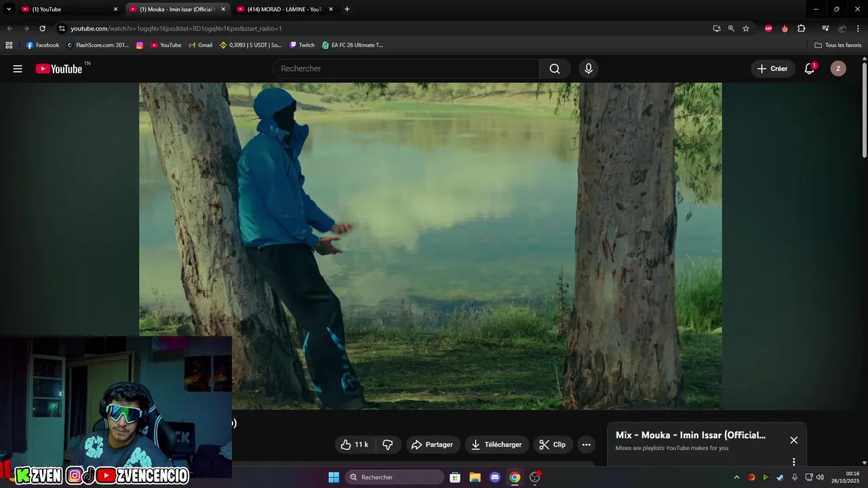Reload the current page
The height and width of the screenshot is (488, 868).
42,28
